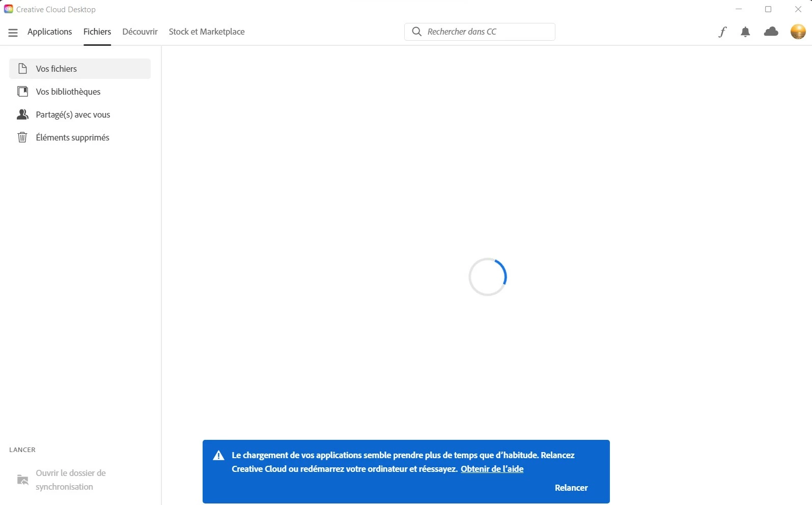Click Ouvrir le dossier de synchronisation

[71, 480]
